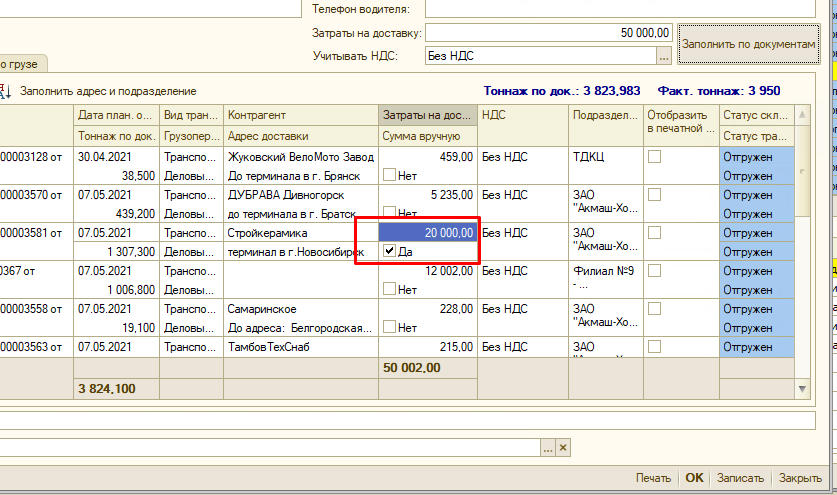The height and width of the screenshot is (495, 837).
Task: Switch to the 'о грузе' tab
Action: (20, 64)
